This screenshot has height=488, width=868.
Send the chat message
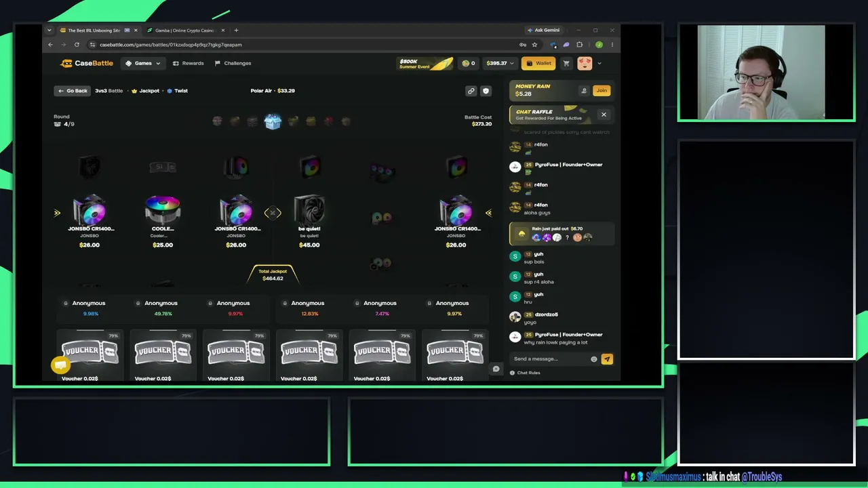pyautogui.click(x=607, y=359)
